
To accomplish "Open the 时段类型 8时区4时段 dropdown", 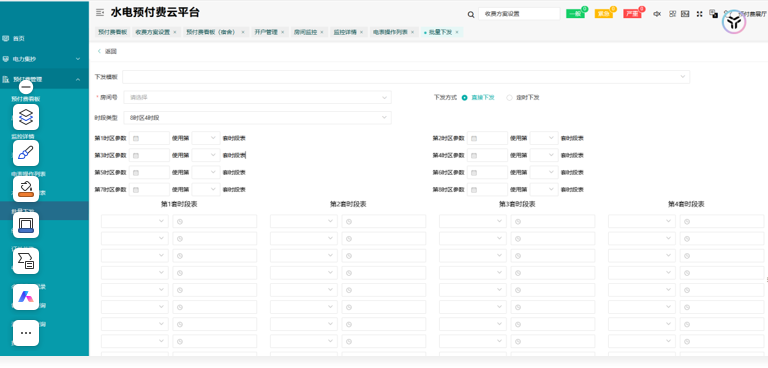I will coord(258,118).
